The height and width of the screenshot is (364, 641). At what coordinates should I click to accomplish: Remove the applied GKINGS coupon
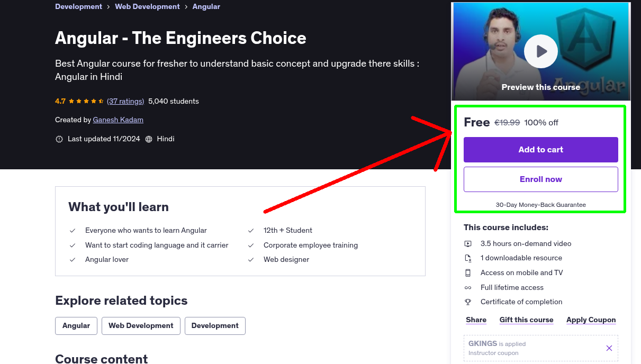point(609,348)
